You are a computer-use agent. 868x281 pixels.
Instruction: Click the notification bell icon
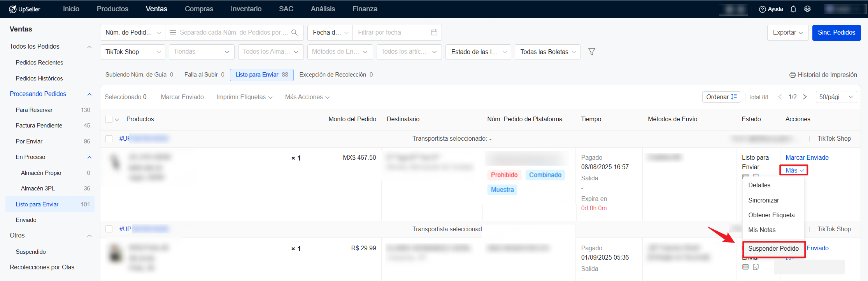pyautogui.click(x=793, y=9)
